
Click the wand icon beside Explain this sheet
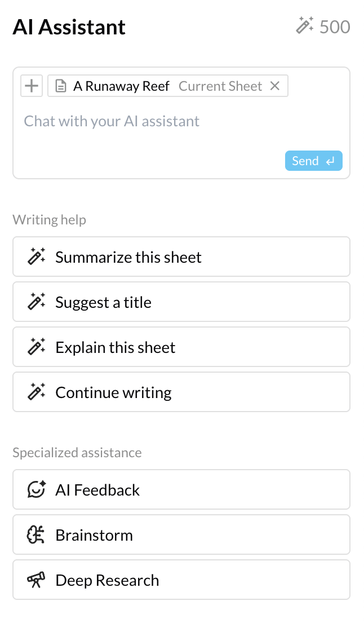(37, 347)
